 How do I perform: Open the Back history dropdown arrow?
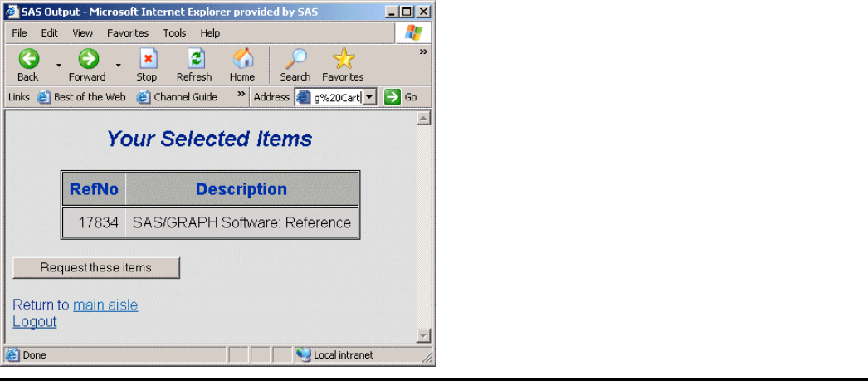pyautogui.click(x=59, y=66)
